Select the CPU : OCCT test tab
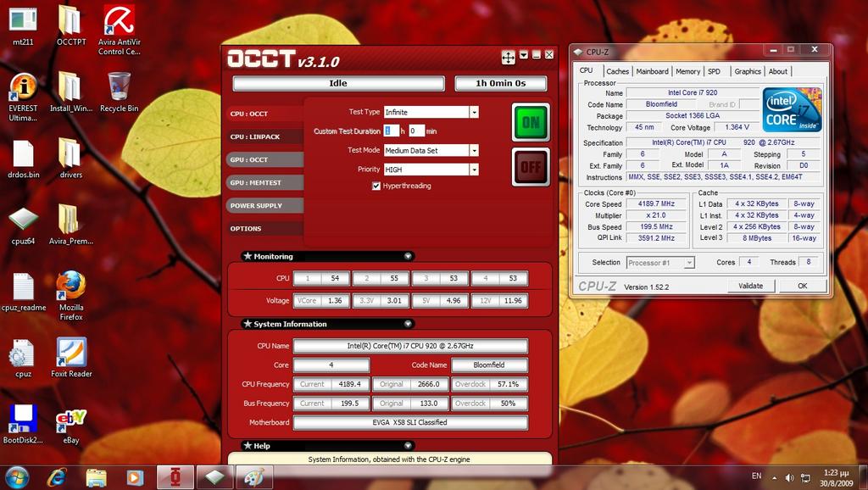The image size is (868, 490). coord(264,114)
